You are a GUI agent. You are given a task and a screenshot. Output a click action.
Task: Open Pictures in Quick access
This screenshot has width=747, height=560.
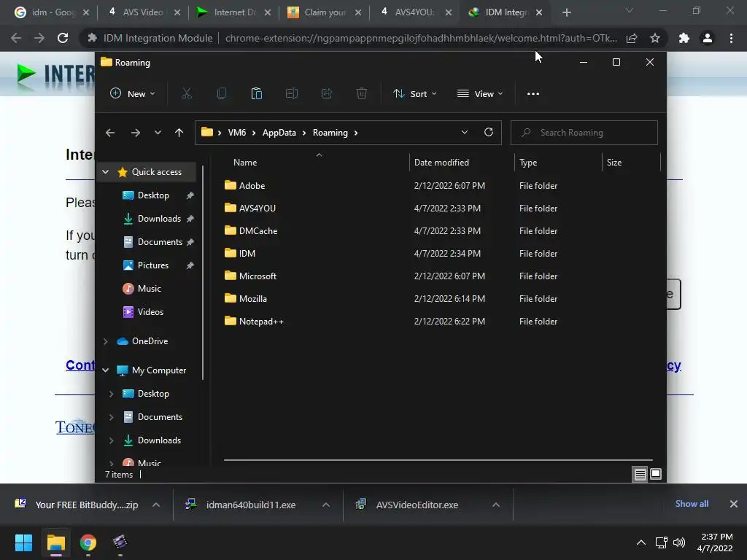(153, 265)
